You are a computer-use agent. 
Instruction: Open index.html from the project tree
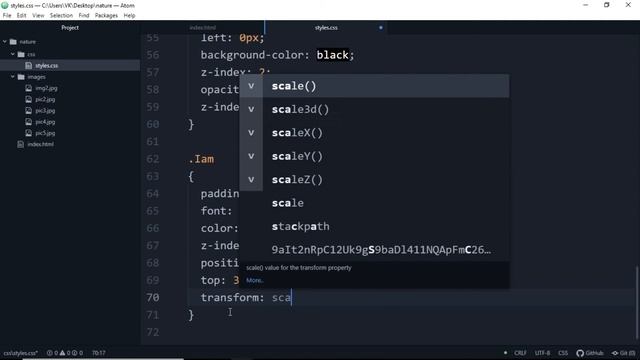click(40, 144)
